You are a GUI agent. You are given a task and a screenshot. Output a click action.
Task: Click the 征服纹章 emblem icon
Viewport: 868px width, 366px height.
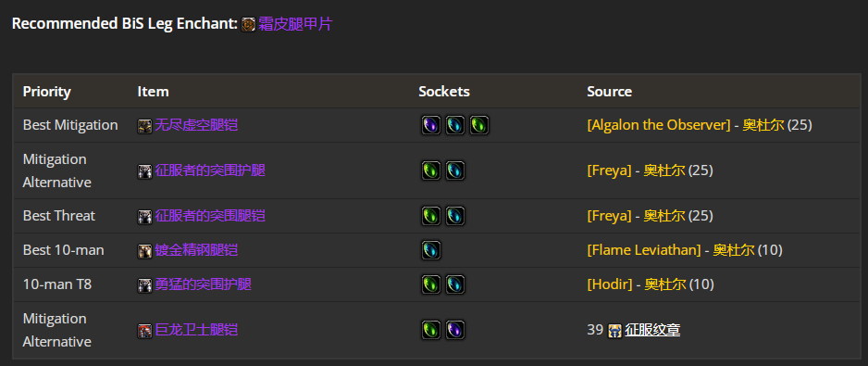[614, 331]
